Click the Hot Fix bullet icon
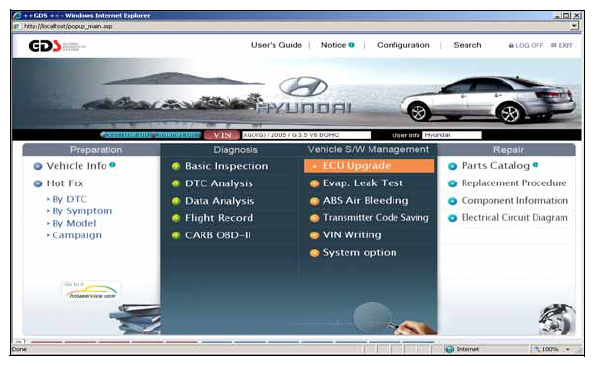This screenshot has width=594, height=366. tap(38, 184)
